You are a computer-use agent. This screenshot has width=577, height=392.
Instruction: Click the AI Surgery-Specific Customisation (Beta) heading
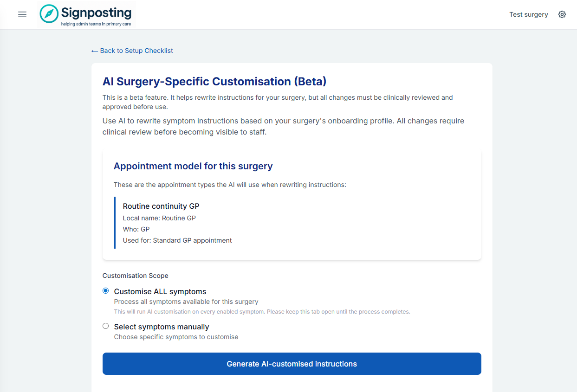click(214, 82)
